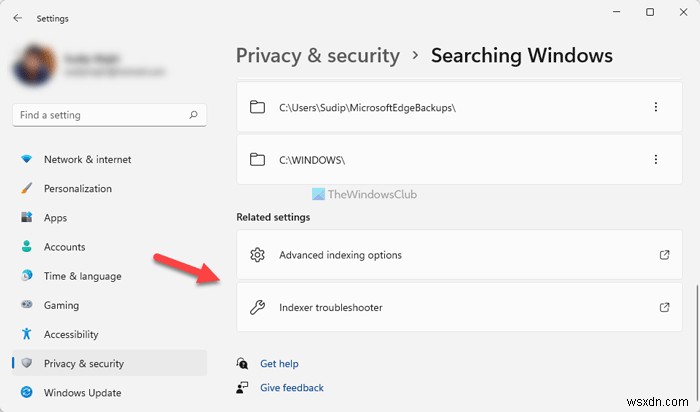Select Time & language
The image size is (700, 412).
(82, 276)
